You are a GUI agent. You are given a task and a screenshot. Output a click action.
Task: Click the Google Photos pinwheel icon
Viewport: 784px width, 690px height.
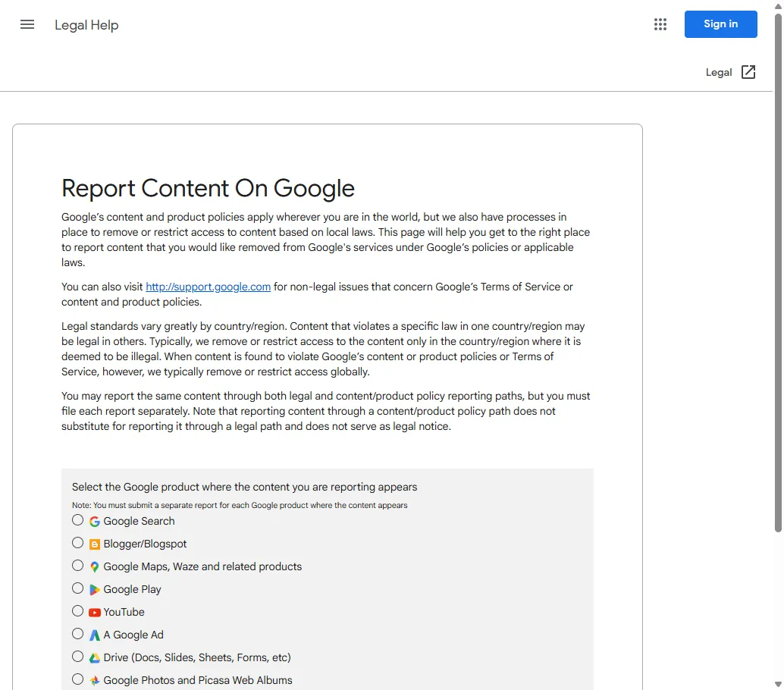(x=94, y=680)
